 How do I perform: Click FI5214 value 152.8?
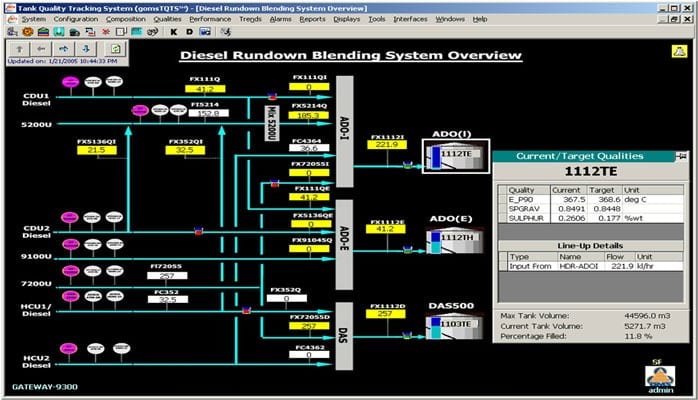[x=208, y=113]
